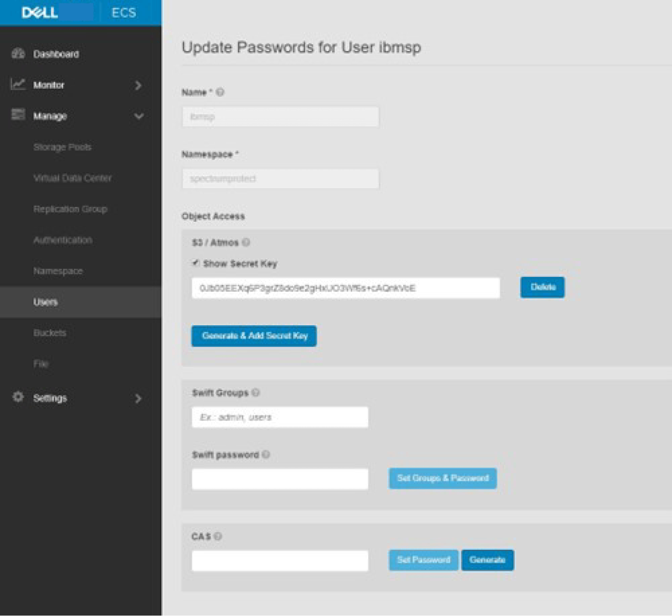
Task: Open the Swift password info icon
Action: pyautogui.click(x=266, y=454)
